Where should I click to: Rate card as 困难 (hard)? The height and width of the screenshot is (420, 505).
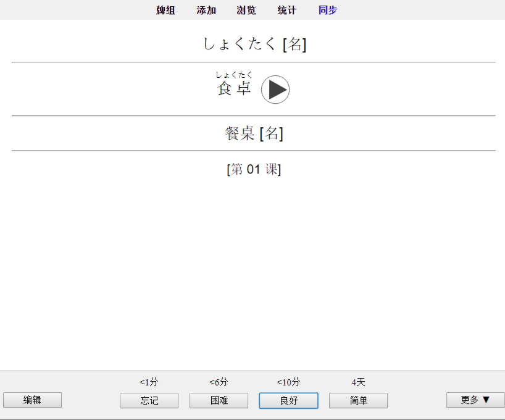pos(219,400)
